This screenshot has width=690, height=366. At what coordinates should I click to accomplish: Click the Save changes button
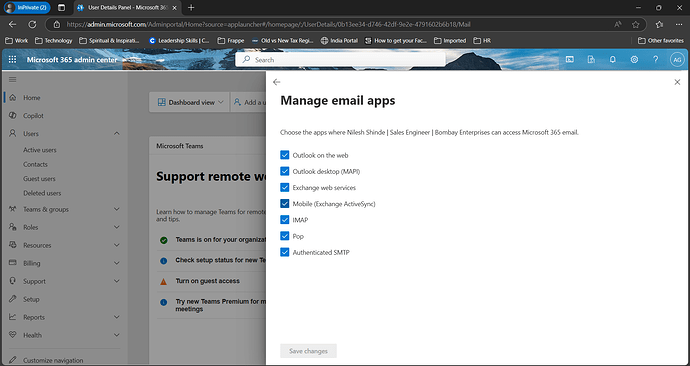tap(308, 351)
